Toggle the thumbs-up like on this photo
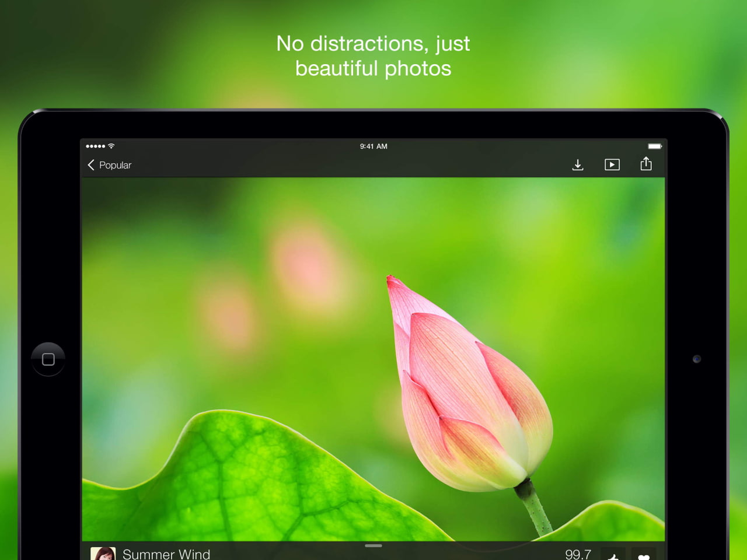Screen dimensions: 747x560 coord(613,555)
